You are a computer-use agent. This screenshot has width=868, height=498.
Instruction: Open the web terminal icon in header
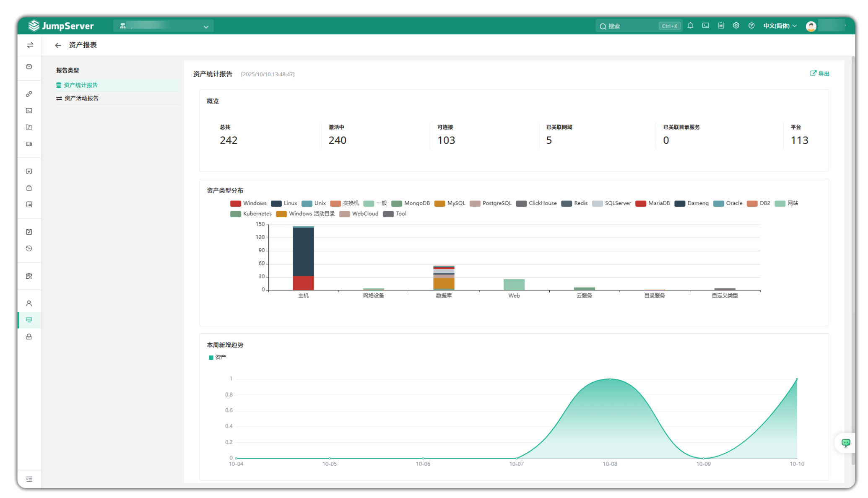[x=706, y=26]
